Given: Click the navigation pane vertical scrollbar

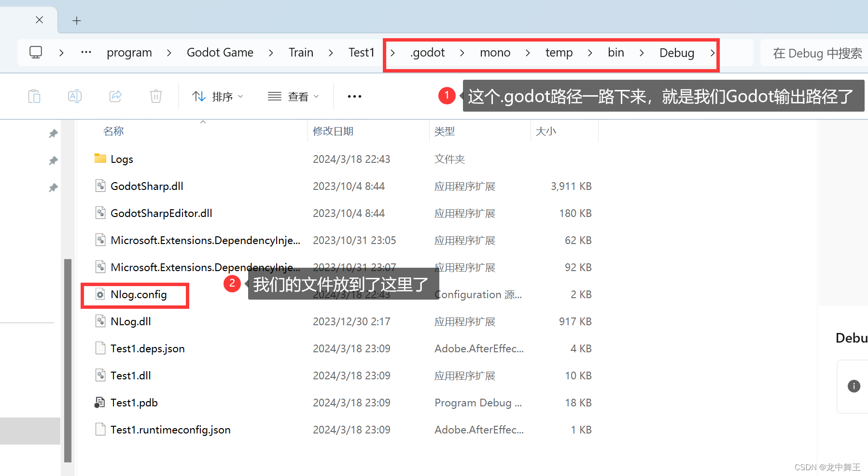Looking at the screenshot, I should pos(68,361).
